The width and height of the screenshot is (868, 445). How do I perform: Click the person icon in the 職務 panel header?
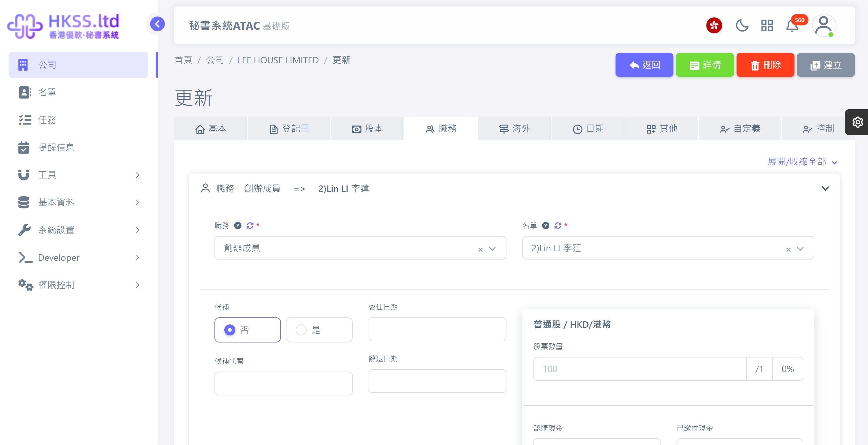coord(205,188)
